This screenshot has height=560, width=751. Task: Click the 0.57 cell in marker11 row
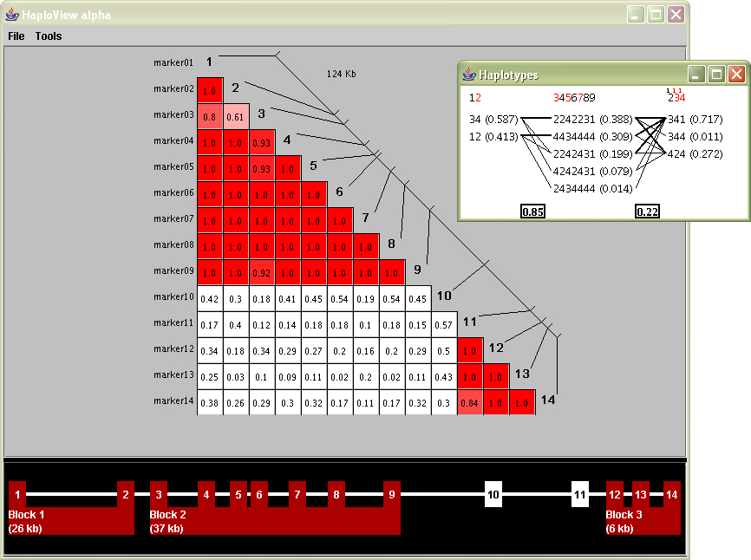(x=444, y=324)
